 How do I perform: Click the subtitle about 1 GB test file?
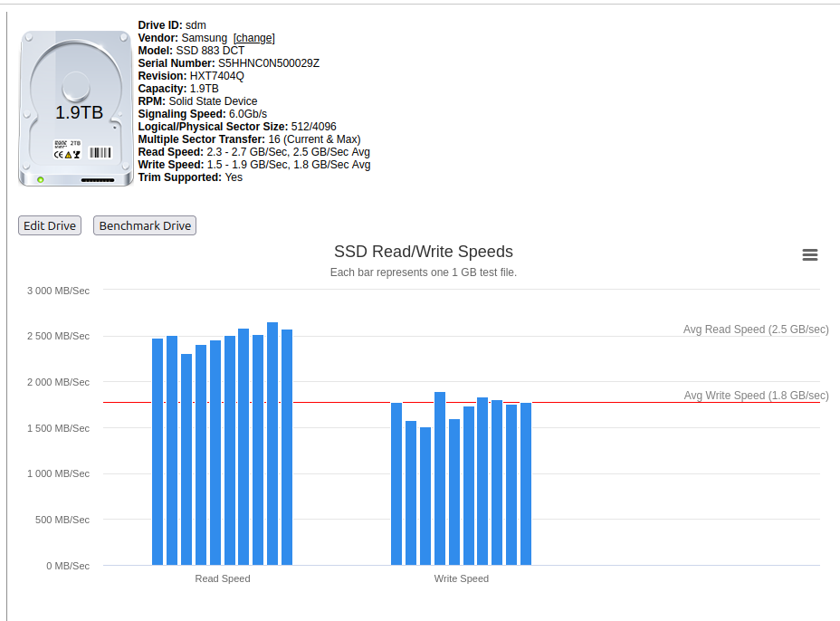(424, 272)
